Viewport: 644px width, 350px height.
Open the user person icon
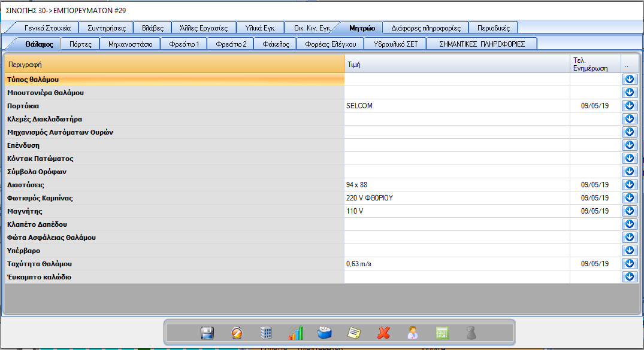coord(413,333)
